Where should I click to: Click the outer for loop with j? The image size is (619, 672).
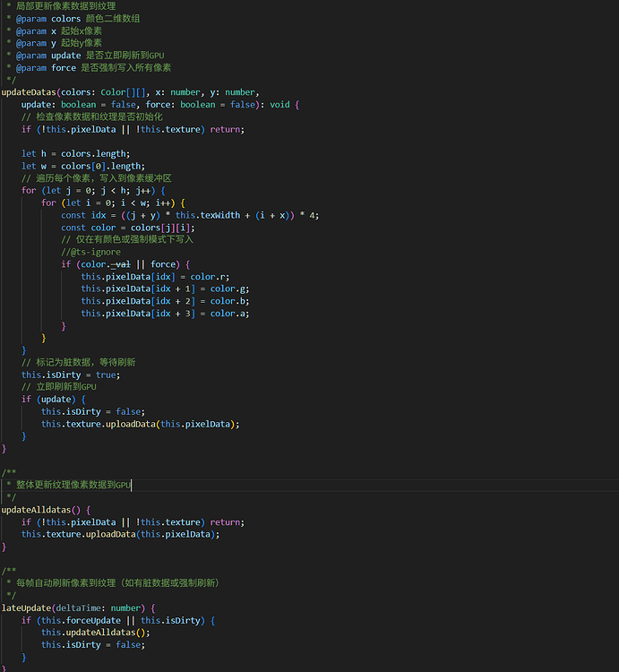tap(93, 191)
